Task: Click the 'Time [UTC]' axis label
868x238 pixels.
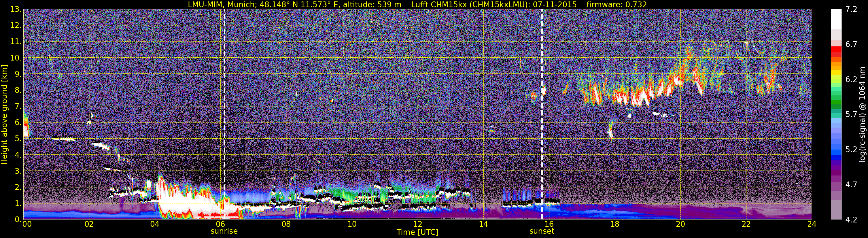Action: 417,232
